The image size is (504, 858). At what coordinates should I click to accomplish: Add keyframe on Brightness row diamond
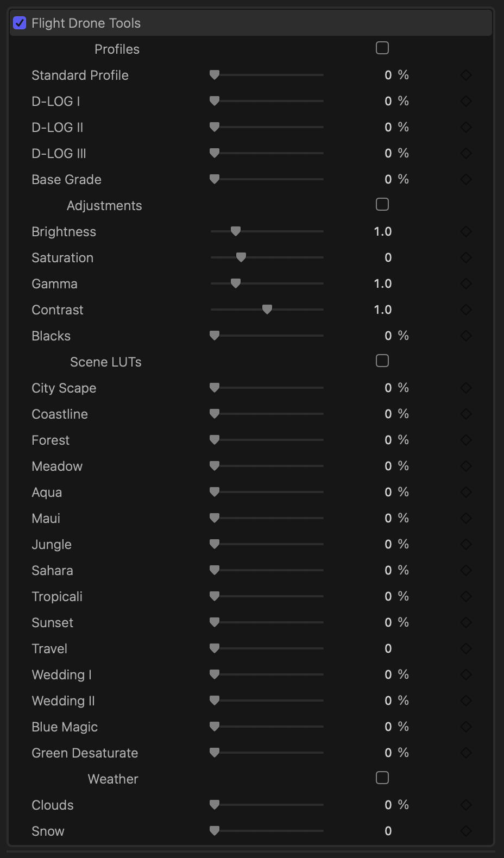point(466,232)
